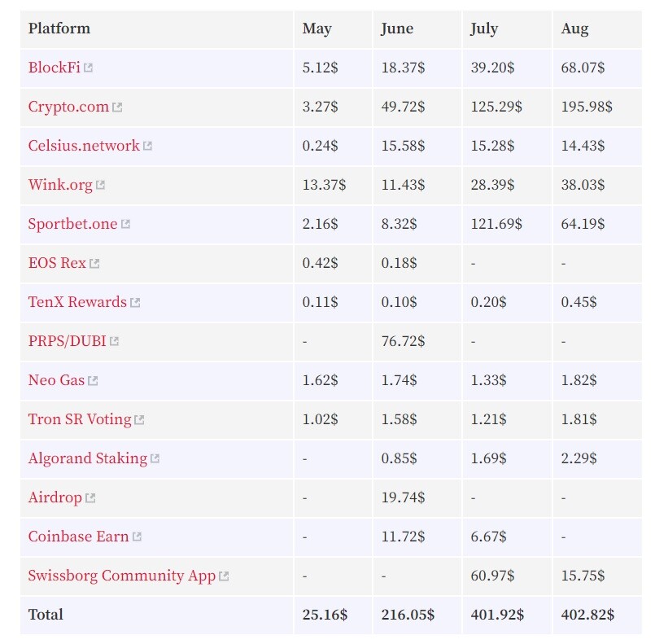Image resolution: width=655 pixels, height=644 pixels.
Task: Open the BlockFi link
Action: [54, 68]
